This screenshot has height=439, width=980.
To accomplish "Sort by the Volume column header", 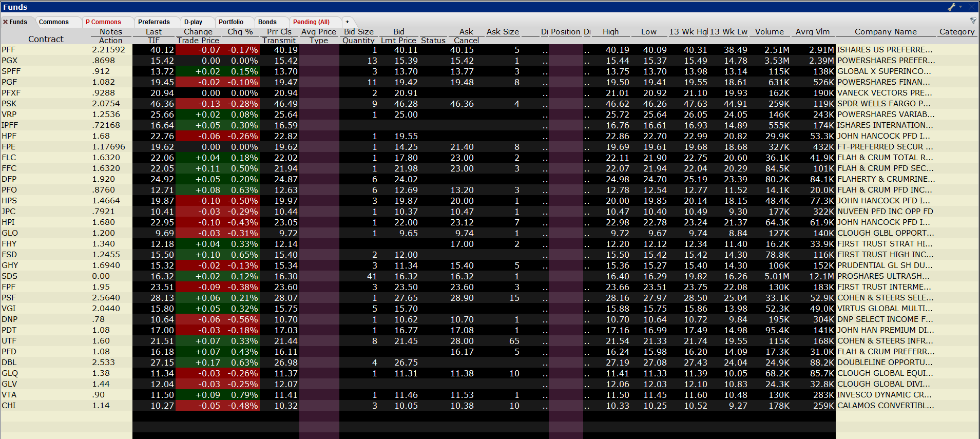I will 769,32.
